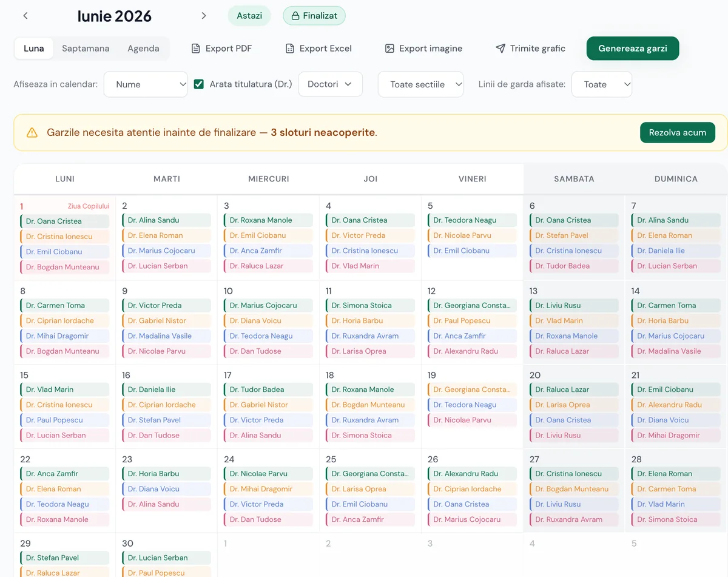The image size is (728, 577).
Task: Select Dr. Stefan Pavel on June 29
Action: coord(64,558)
